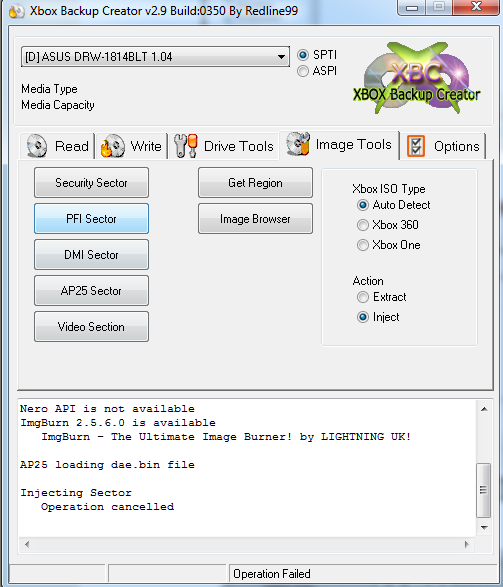Switch to the Options tab

pos(443,146)
